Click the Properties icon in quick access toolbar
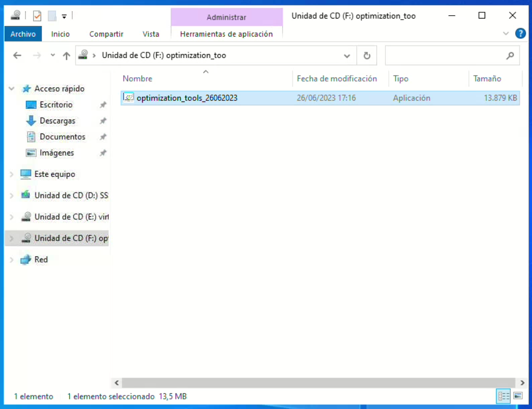Screen dimensions: 532x409 pos(37,16)
